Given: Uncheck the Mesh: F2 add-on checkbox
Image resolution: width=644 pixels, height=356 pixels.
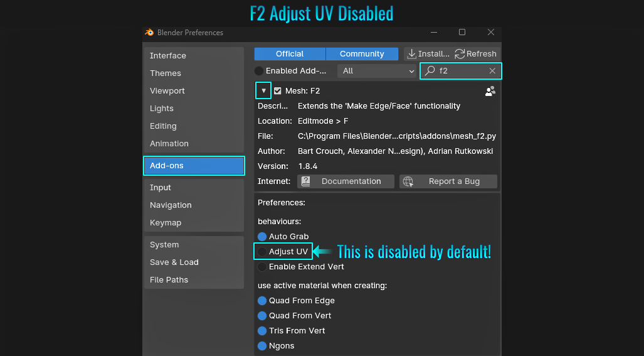Looking at the screenshot, I should pos(278,91).
